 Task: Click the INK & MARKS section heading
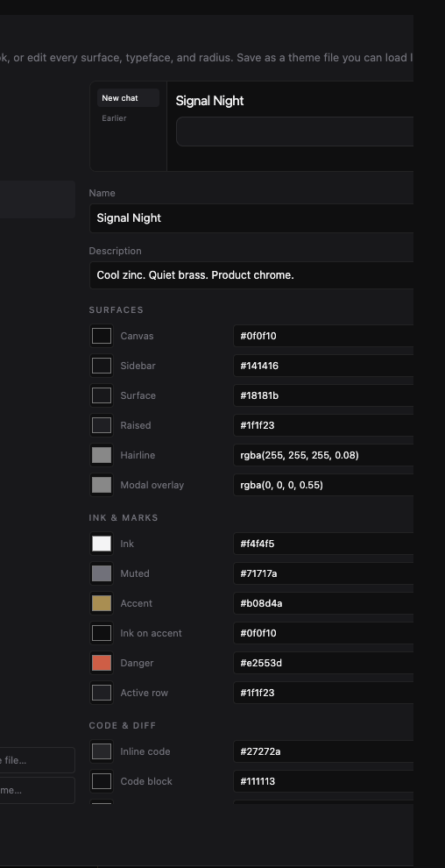pos(124,518)
